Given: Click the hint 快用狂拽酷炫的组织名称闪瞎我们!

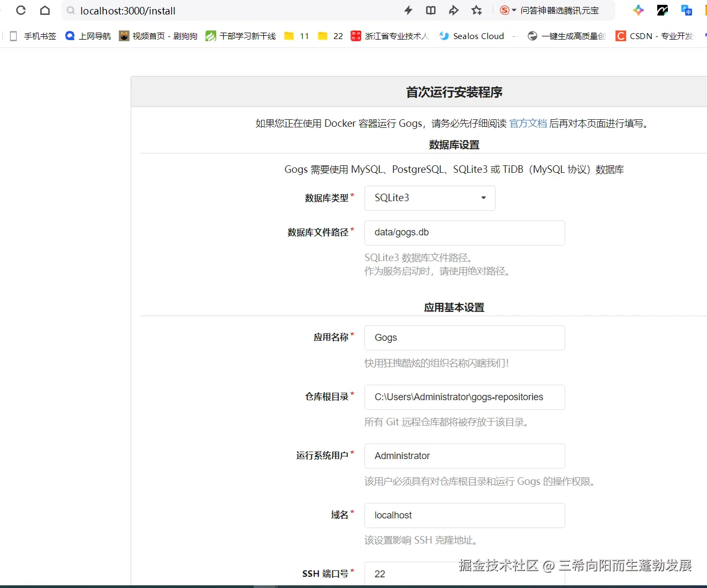Looking at the screenshot, I should (437, 363).
